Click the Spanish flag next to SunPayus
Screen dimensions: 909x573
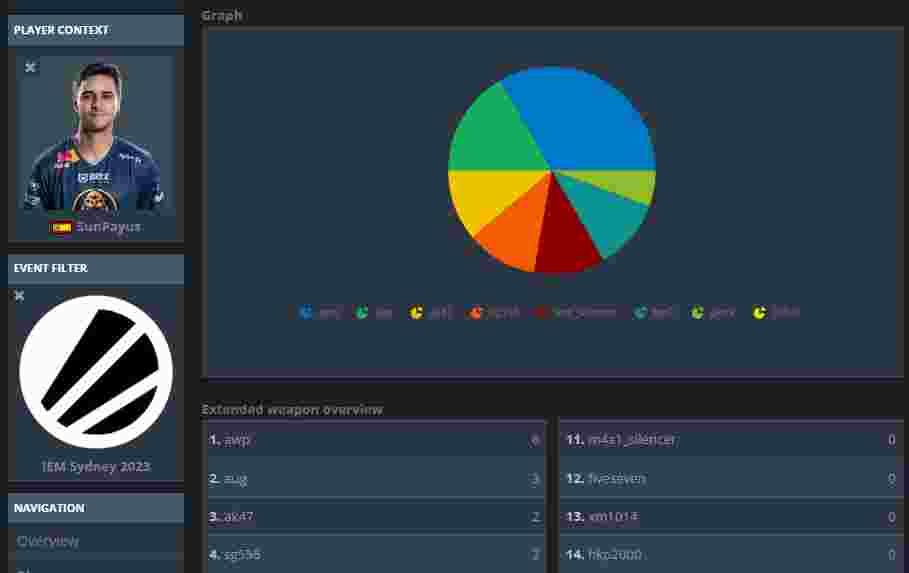(x=61, y=227)
